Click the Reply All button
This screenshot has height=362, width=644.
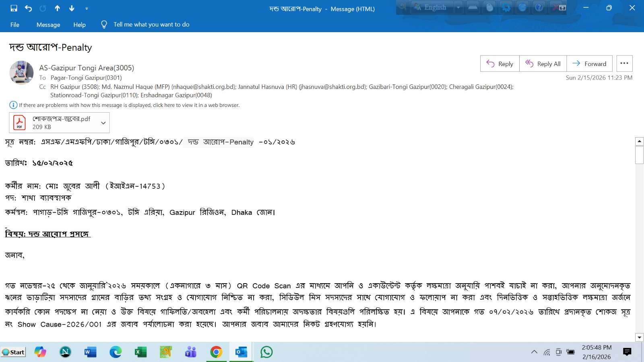tap(543, 64)
